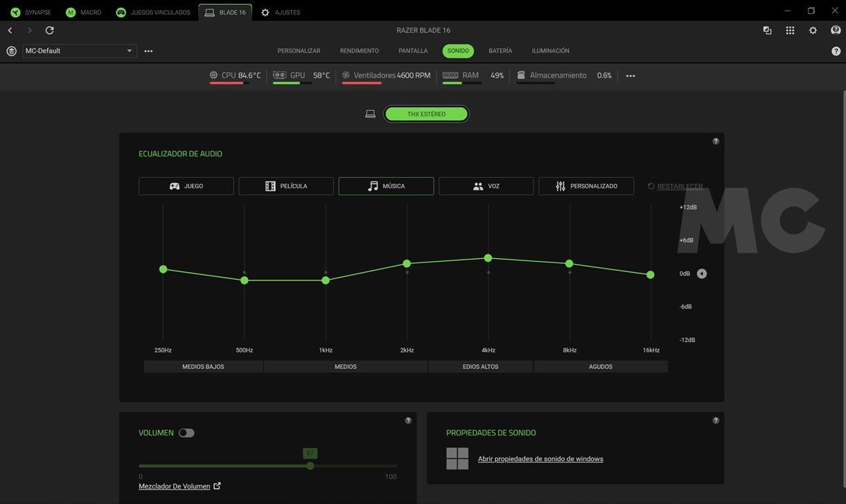Open the apps grid icon
The width and height of the screenshot is (846, 504).
coord(790,30)
